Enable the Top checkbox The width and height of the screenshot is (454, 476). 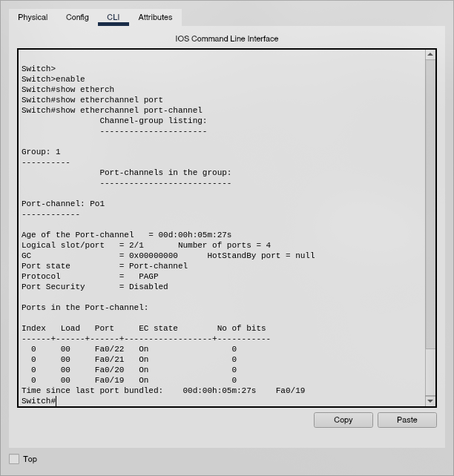(x=14, y=459)
